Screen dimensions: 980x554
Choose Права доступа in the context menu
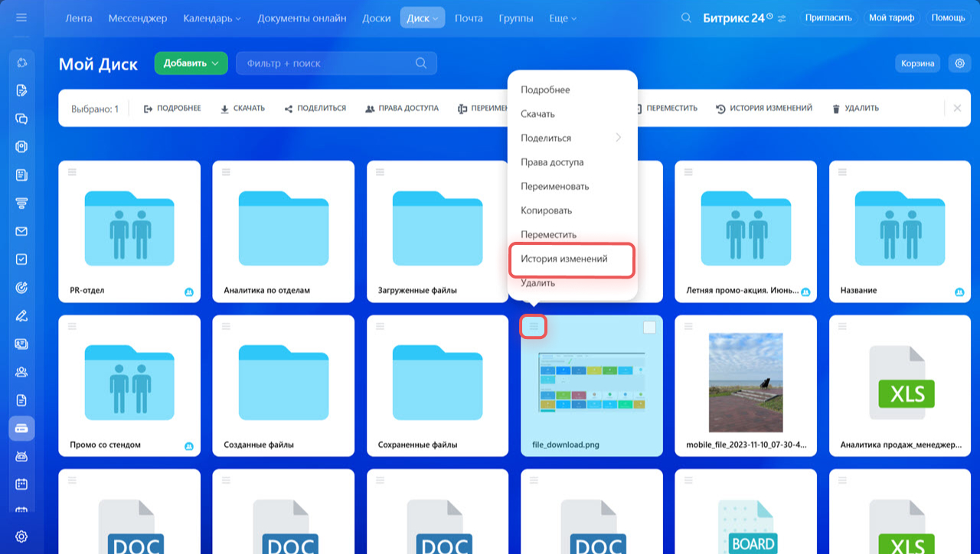point(572,162)
